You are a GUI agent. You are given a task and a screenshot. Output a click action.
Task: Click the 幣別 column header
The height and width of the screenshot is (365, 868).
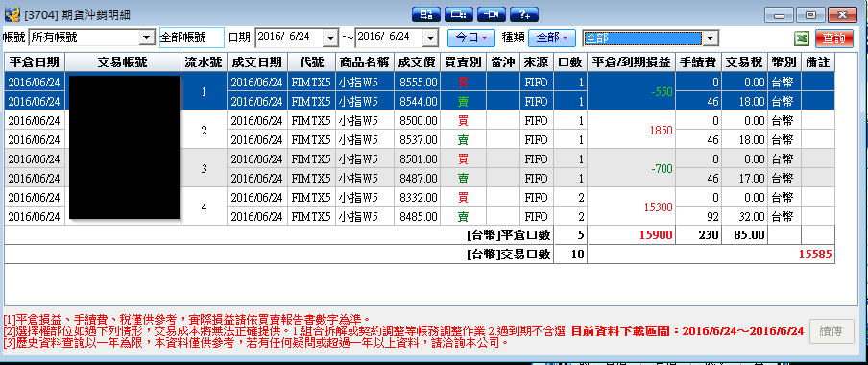785,62
